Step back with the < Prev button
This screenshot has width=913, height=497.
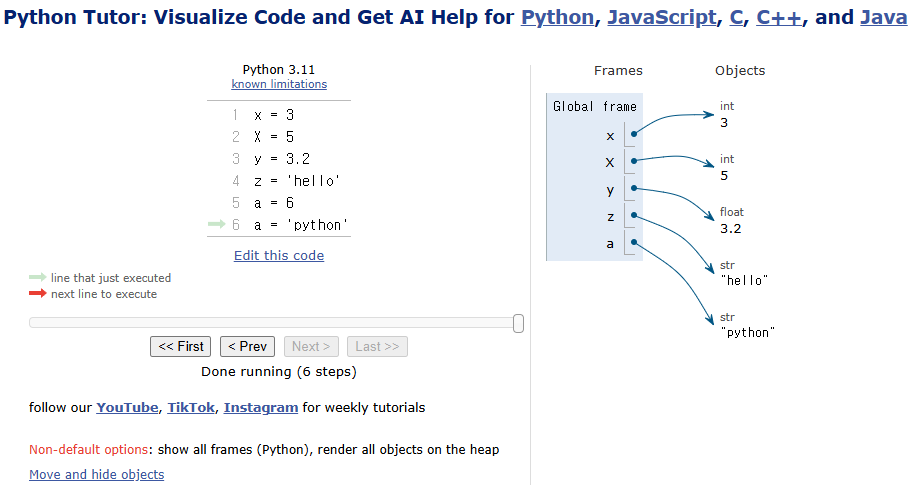247,346
